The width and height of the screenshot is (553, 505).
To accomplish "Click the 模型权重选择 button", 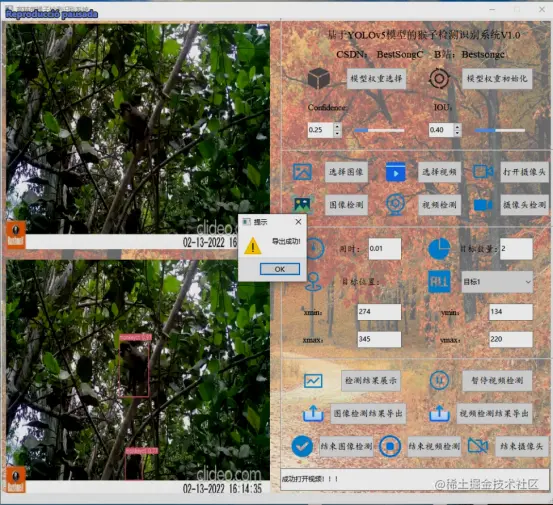I will tap(376, 78).
